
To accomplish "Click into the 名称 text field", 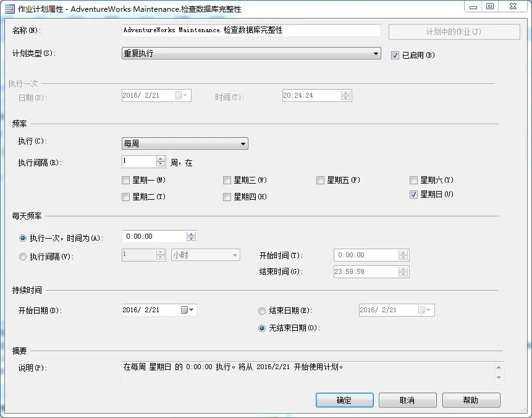I will 251,30.
